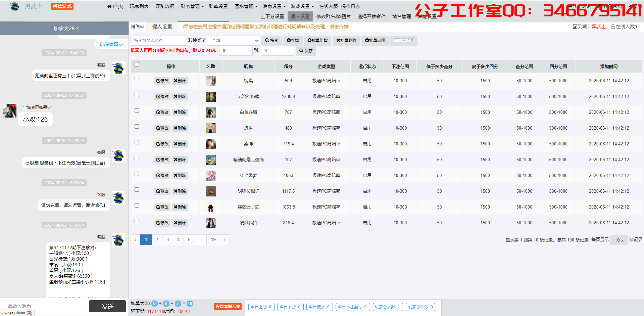Open 在线客服 menu item

pyautogui.click(x=329, y=6)
